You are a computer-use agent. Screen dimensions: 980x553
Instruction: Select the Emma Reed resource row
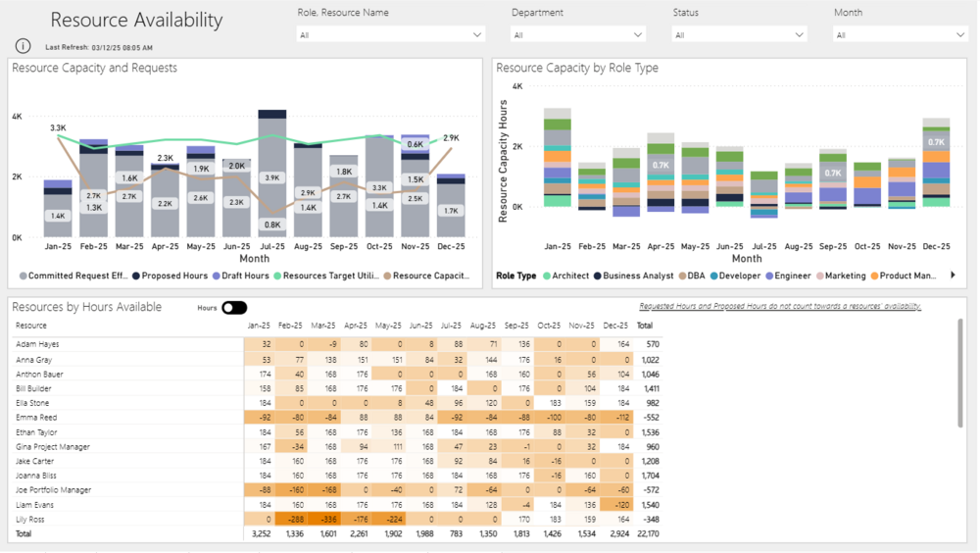coord(35,418)
